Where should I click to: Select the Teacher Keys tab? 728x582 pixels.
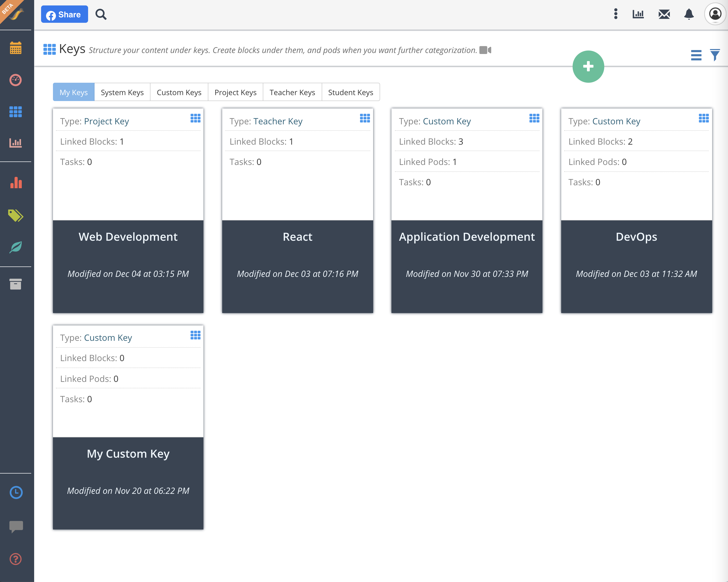click(292, 92)
